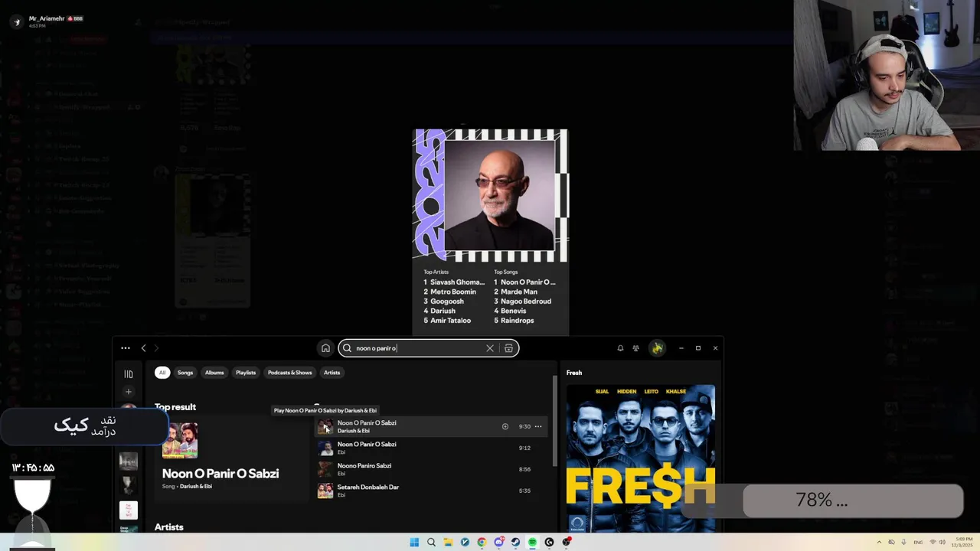Go forward with Spotify's forward arrow
The image size is (980, 551).
(x=156, y=348)
